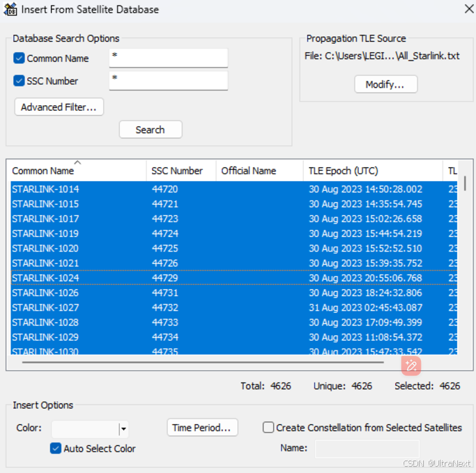
Task: Sort by TLE Epoch (UTC) column header
Action: coord(373,171)
